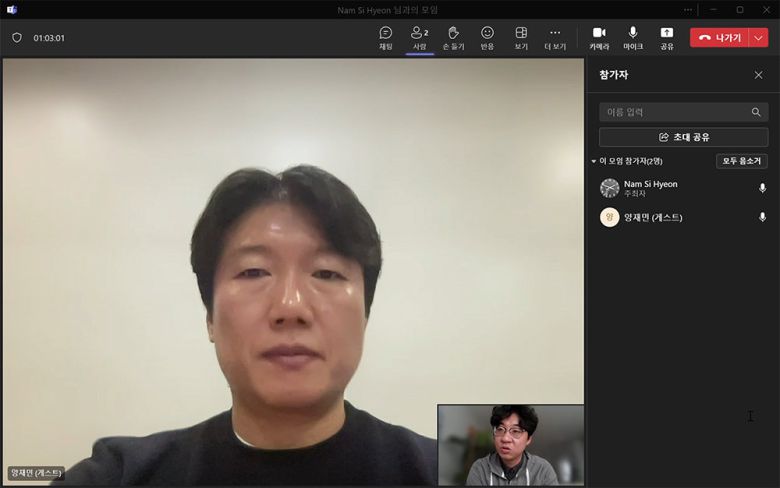Select participant 양재민 (게스트) in list
Image resolution: width=780 pixels, height=488 pixels.
click(x=683, y=217)
